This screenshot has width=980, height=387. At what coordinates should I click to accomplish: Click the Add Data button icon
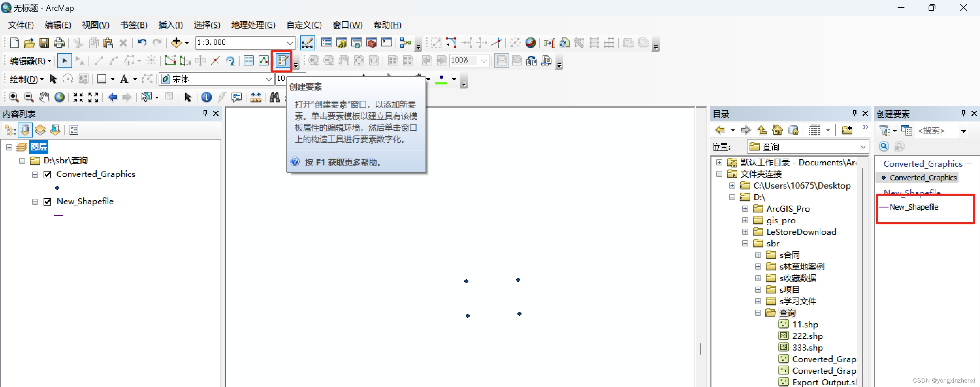tap(176, 43)
